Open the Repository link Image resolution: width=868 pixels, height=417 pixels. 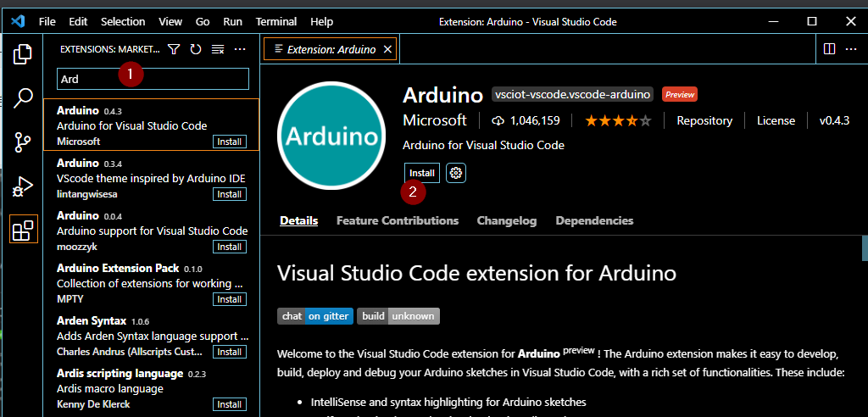[704, 120]
